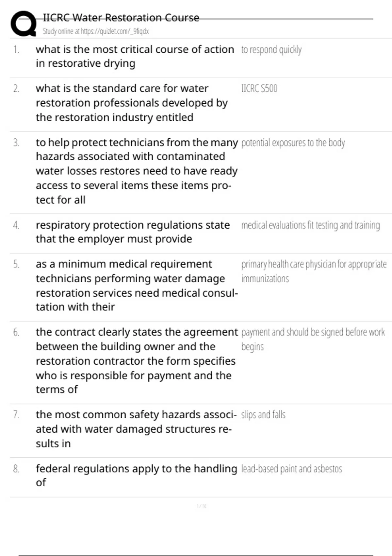Click answer "potential exposures to the body"
Screen dimensions: 392x556
point(293,143)
